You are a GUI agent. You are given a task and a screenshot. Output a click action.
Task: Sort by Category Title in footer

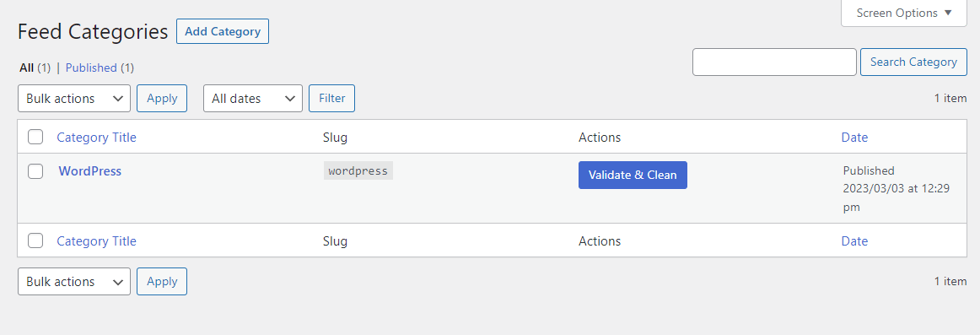(x=96, y=241)
